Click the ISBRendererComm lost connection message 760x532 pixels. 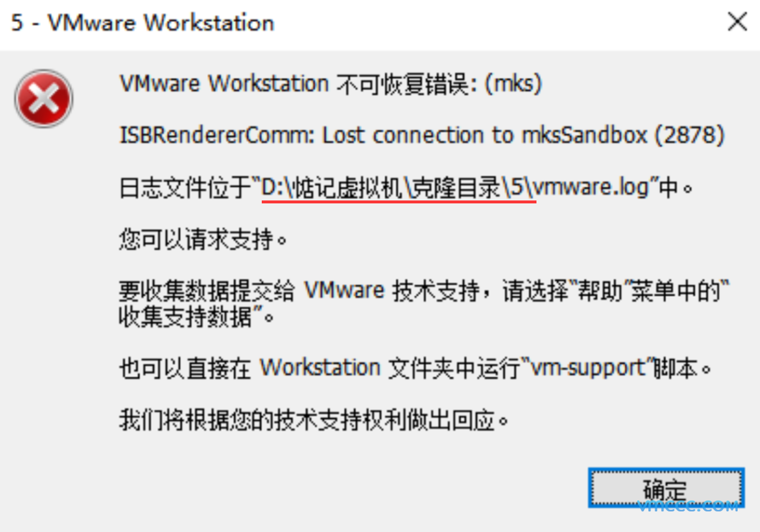tap(422, 136)
